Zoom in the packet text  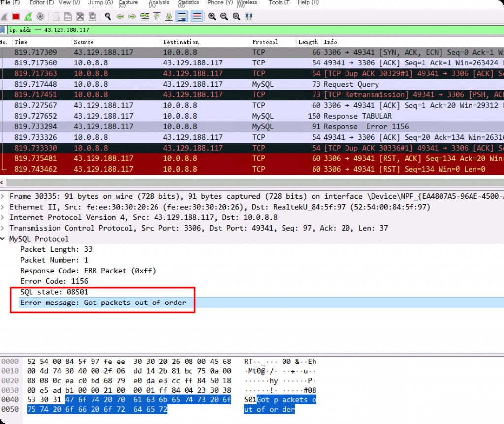coord(212,16)
